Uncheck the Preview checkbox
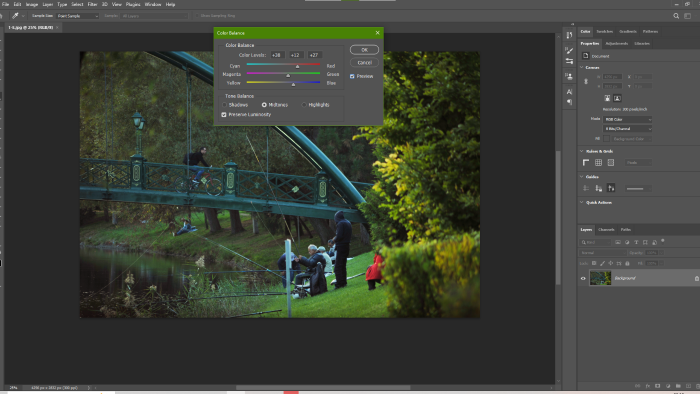Viewport: 700px width, 394px height. pos(352,76)
